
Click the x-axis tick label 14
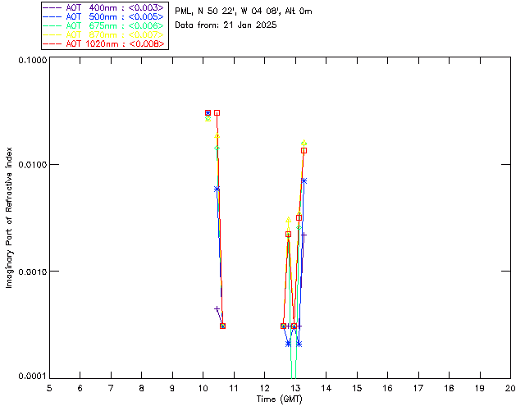pos(326,388)
